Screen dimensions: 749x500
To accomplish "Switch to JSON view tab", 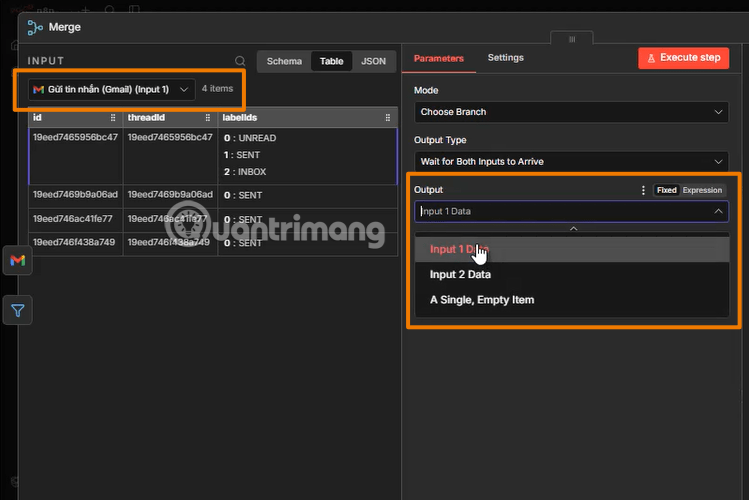I will pos(373,61).
